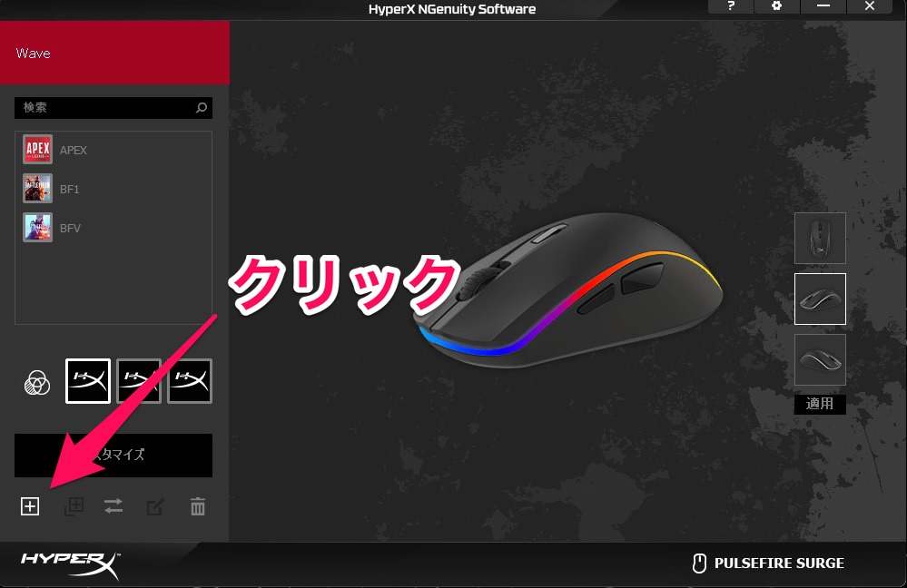The height and width of the screenshot is (588, 907).
Task: Select the angled-view mouse thumbnail
Action: 820,299
